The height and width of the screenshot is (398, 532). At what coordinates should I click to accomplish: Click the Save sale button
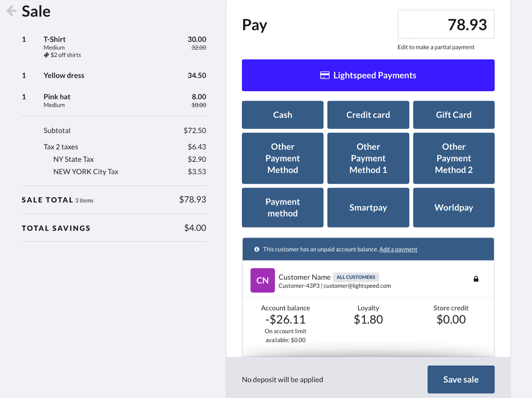click(461, 379)
